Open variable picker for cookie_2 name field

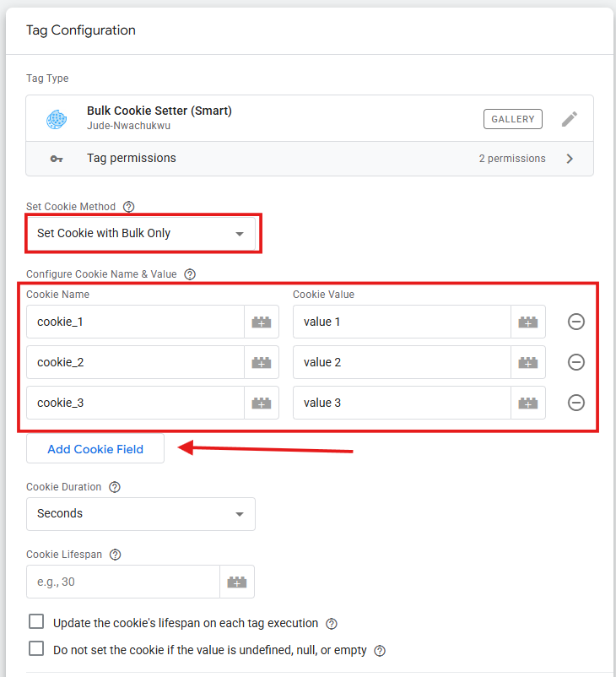coord(262,362)
